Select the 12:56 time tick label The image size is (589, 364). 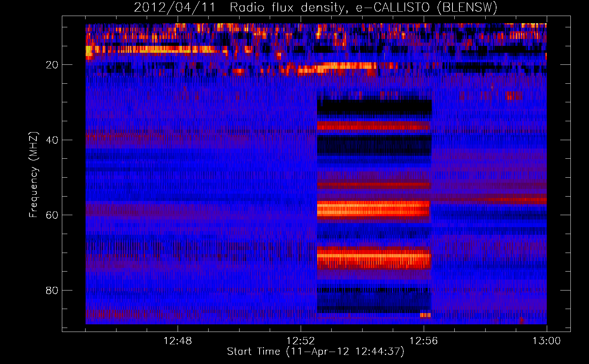(424, 341)
